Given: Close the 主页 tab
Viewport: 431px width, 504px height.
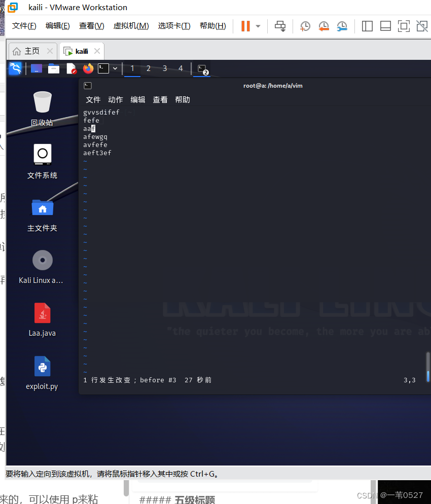Looking at the screenshot, I should (x=50, y=51).
